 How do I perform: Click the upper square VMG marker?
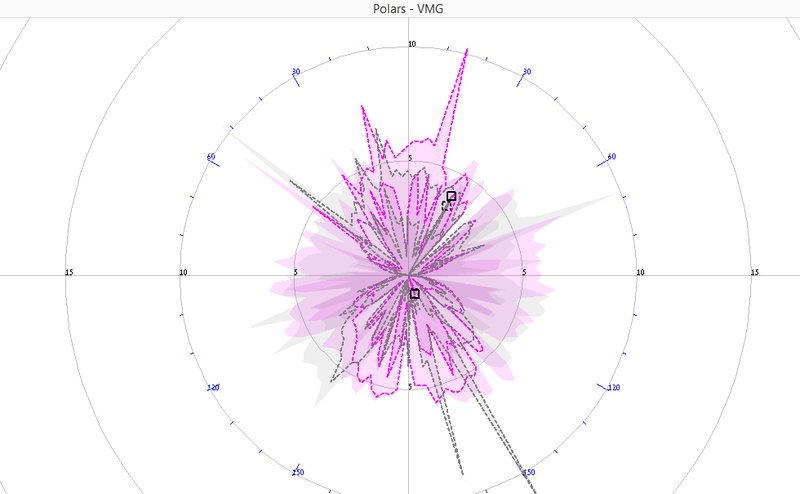(451, 196)
